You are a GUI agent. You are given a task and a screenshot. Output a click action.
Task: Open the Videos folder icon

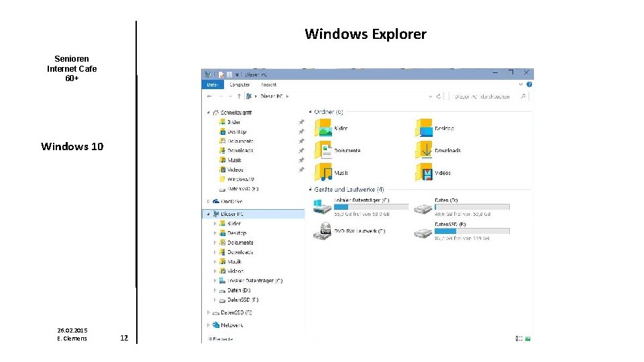[424, 172]
